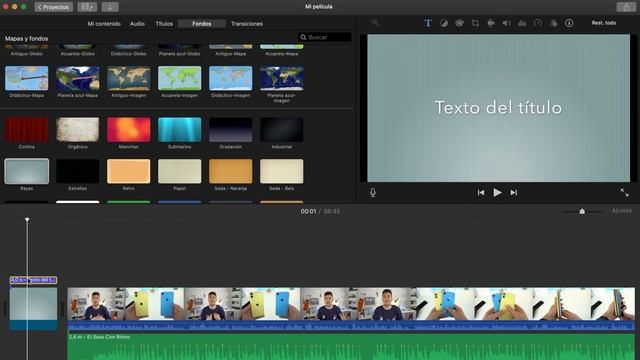Enter fullscreen playback with the arrows icon

pyautogui.click(x=624, y=192)
